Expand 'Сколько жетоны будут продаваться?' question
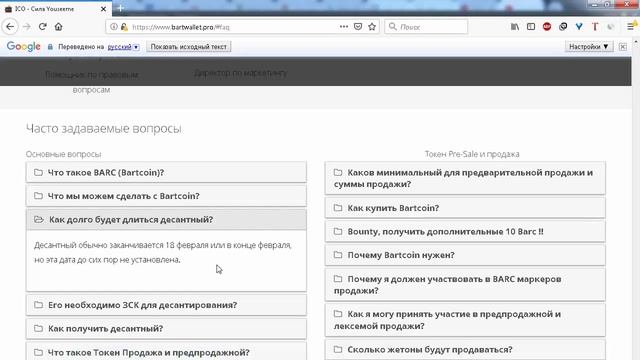 point(465,349)
